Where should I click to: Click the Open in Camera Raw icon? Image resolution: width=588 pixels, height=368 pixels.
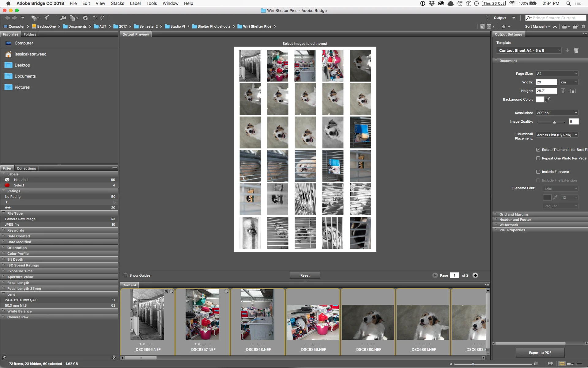[85, 18]
